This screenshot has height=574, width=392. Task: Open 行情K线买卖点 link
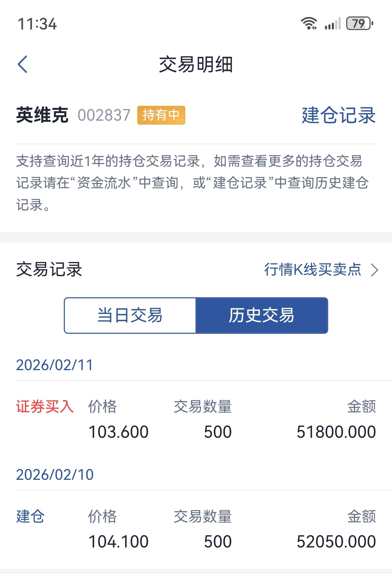(x=313, y=270)
